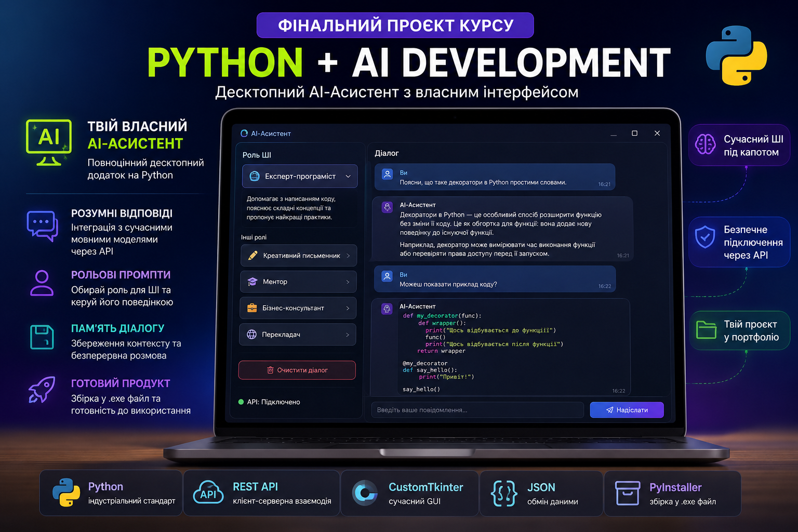Image resolution: width=798 pixels, height=532 pixels.
Task: Expand the chevron on Бізнес-консультант row
Action: 348,308
